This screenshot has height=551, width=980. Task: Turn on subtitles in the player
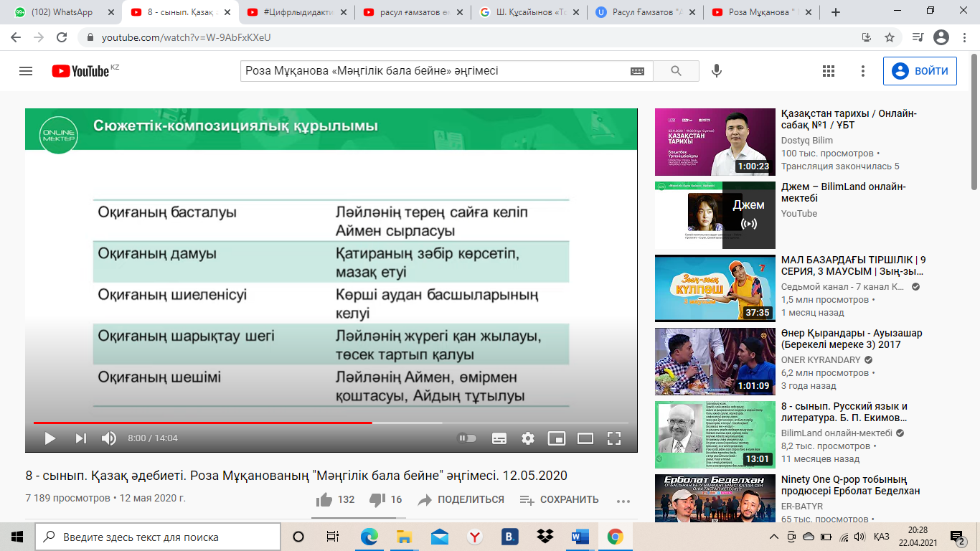point(499,438)
